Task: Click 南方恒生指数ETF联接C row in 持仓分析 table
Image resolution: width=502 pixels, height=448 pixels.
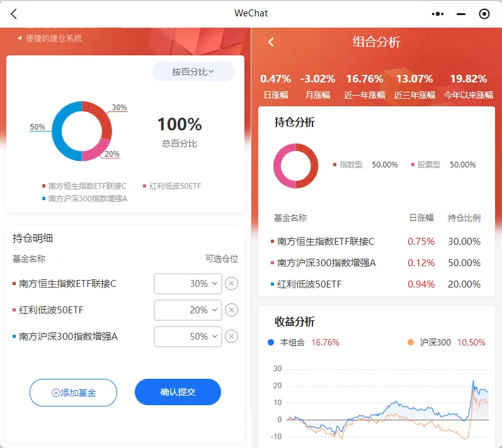Action: tap(375, 241)
